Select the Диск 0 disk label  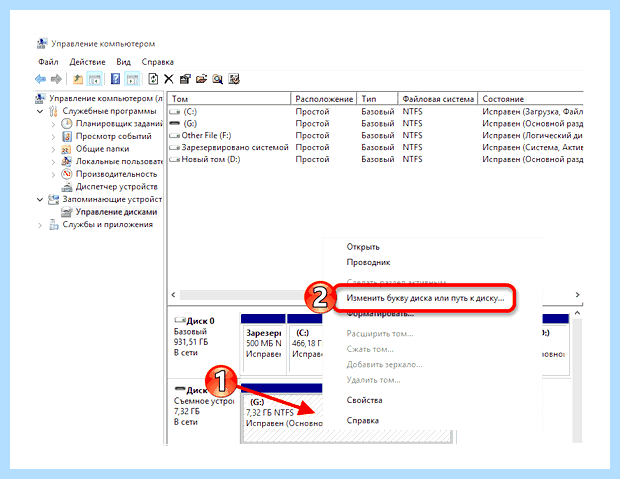200,321
